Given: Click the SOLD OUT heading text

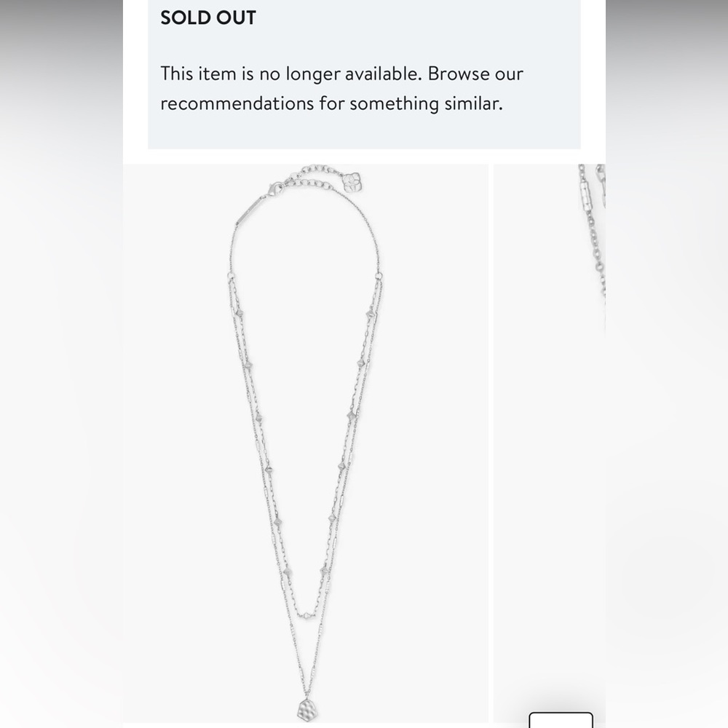Looking at the screenshot, I should [x=208, y=17].
